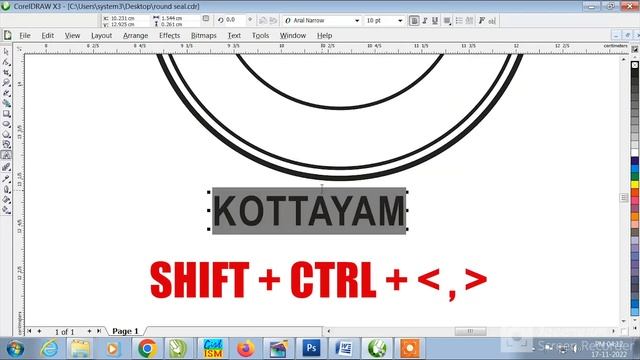The height and width of the screenshot is (360, 640).
Task: Click the document icon left of File
Action: tap(7, 35)
